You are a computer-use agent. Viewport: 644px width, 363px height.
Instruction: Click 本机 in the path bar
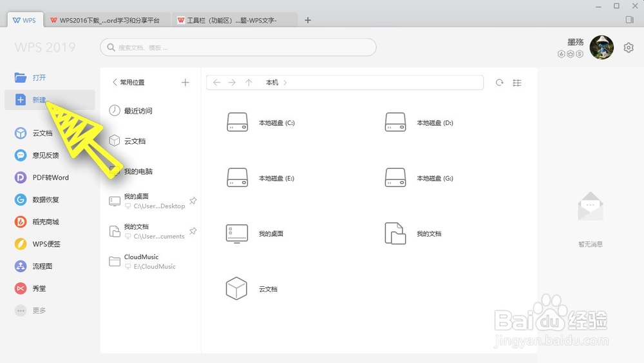[272, 83]
